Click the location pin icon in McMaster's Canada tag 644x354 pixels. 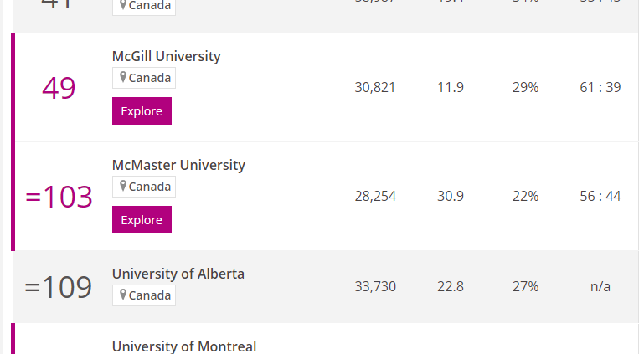(122, 186)
